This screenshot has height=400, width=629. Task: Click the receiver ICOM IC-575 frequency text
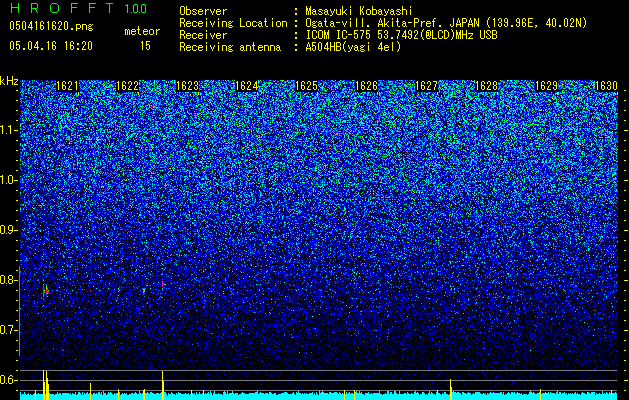pos(401,35)
